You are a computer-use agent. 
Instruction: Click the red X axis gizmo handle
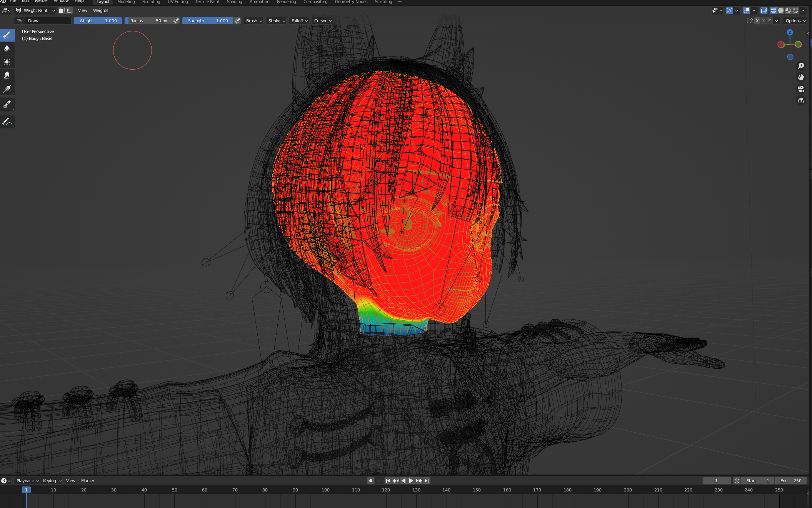point(780,45)
